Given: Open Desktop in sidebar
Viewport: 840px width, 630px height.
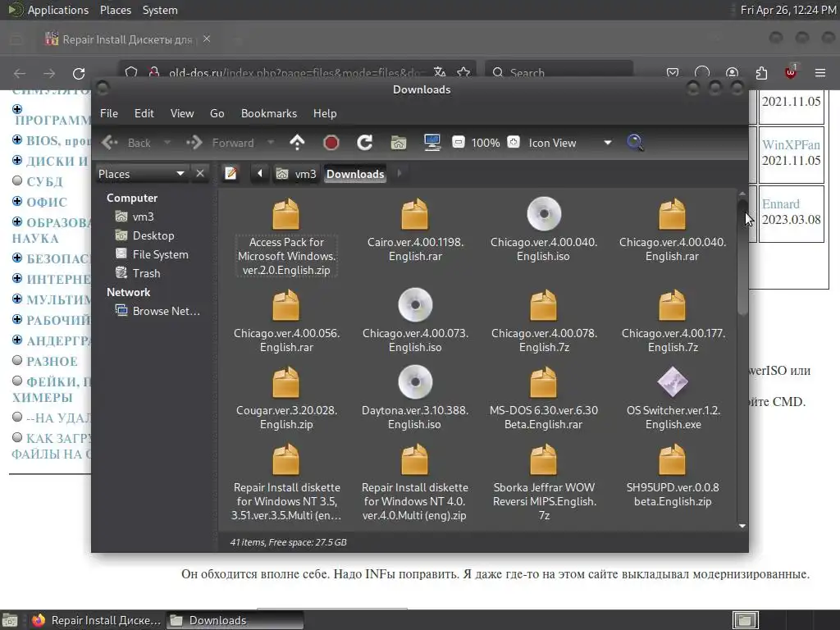Looking at the screenshot, I should click(x=144, y=235).
